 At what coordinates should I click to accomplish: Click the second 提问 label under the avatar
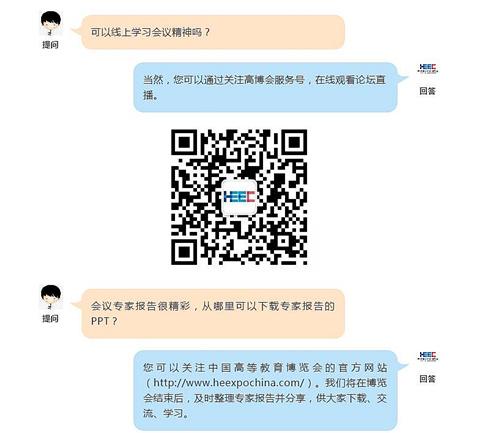pyautogui.click(x=50, y=319)
